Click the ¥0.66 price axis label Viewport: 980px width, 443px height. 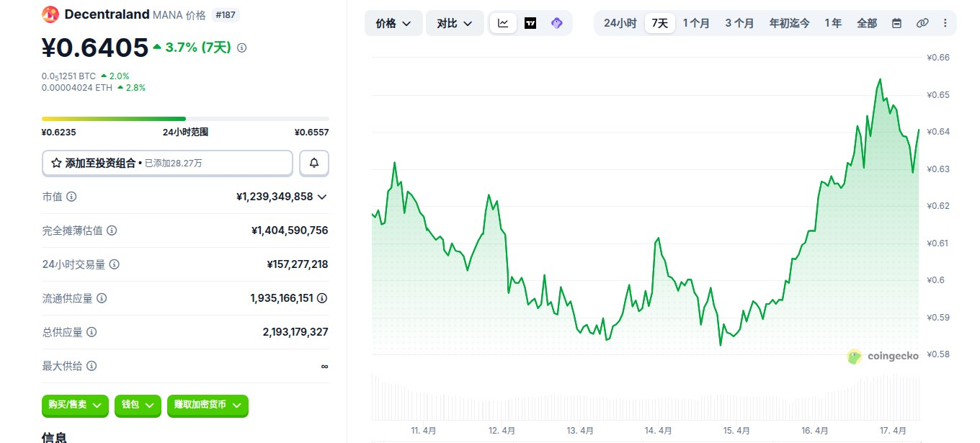point(938,58)
